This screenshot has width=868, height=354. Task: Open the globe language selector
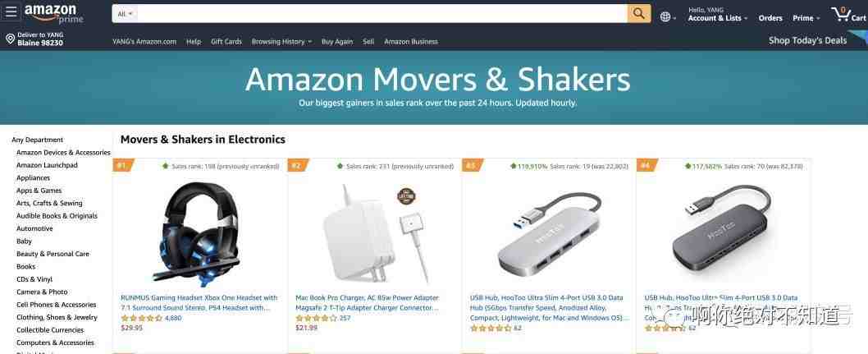[668, 17]
